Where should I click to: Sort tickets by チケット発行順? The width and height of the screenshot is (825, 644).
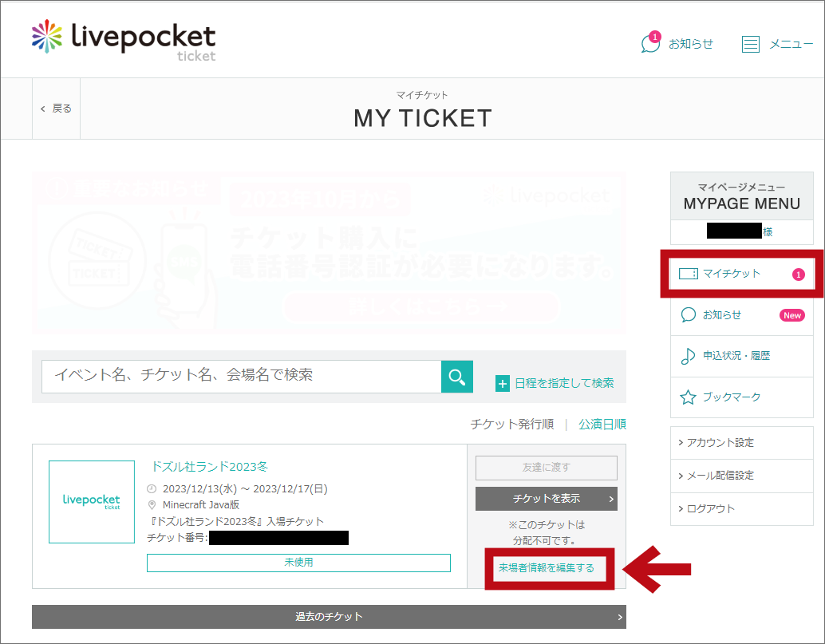pos(512,424)
